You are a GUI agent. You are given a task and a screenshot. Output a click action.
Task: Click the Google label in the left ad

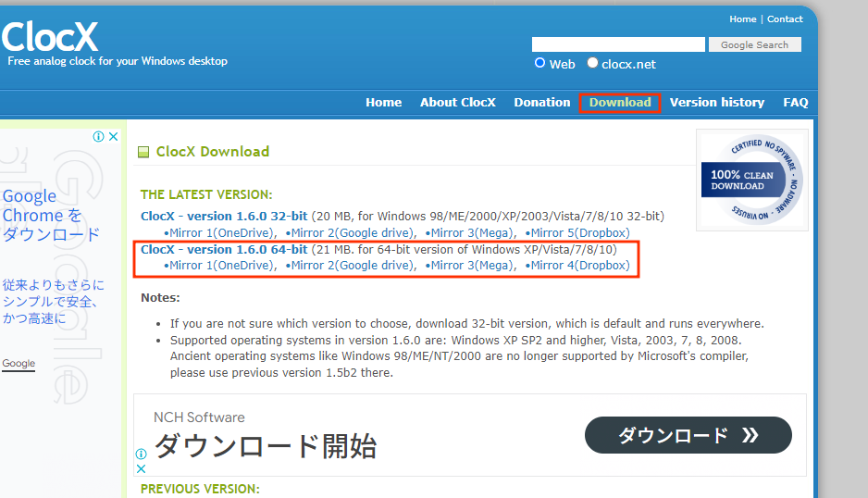(19, 364)
